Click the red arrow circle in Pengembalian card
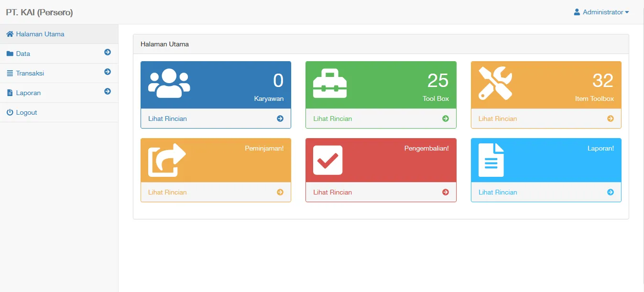The height and width of the screenshot is (292, 644). click(x=446, y=192)
